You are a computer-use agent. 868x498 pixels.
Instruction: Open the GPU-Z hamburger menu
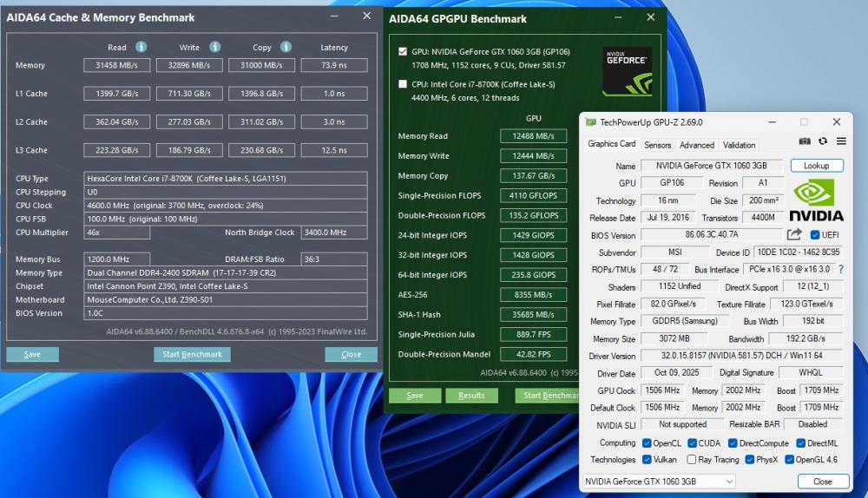(x=841, y=141)
